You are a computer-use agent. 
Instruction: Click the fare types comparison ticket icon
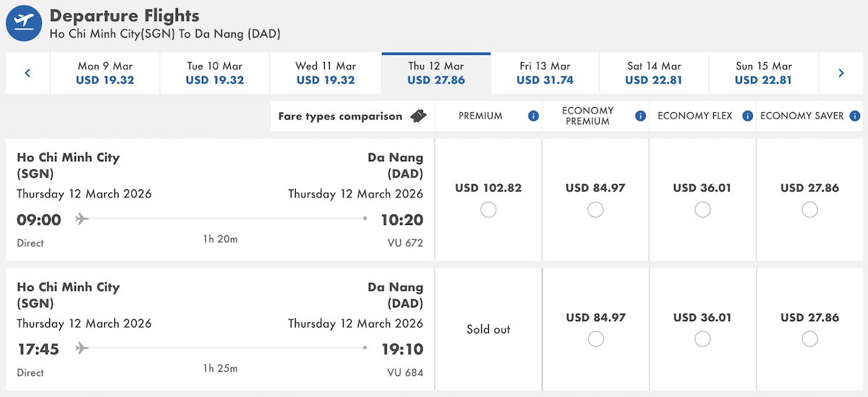pos(417,116)
